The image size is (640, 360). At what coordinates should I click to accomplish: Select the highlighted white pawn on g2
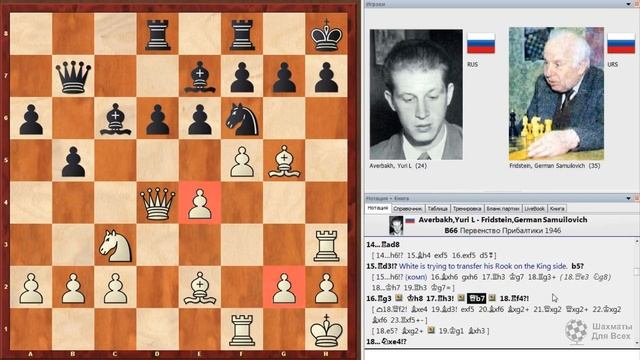point(284,287)
